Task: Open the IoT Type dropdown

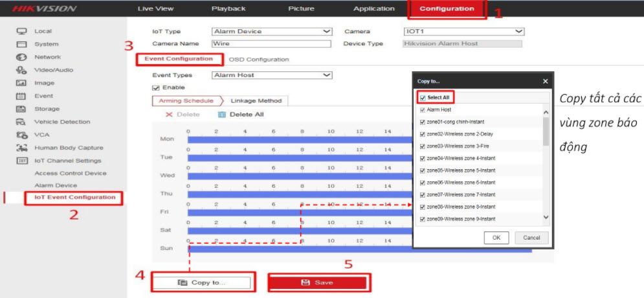Action: [x=272, y=31]
